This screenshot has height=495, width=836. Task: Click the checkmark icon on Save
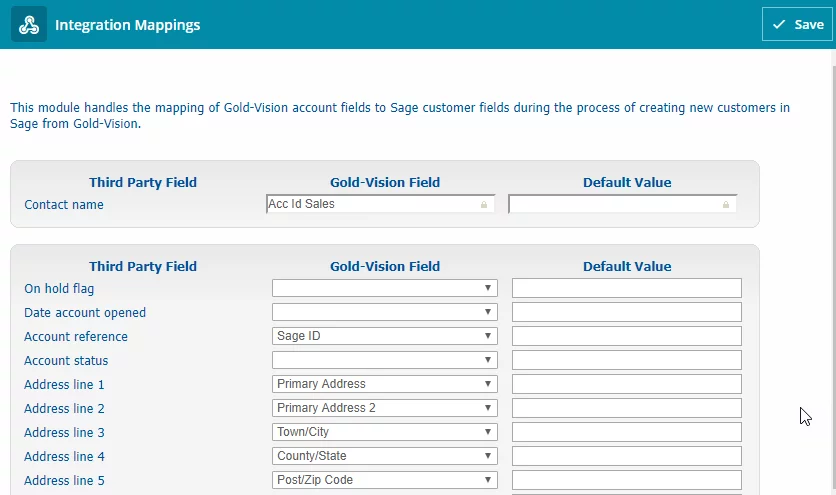pyautogui.click(x=779, y=24)
